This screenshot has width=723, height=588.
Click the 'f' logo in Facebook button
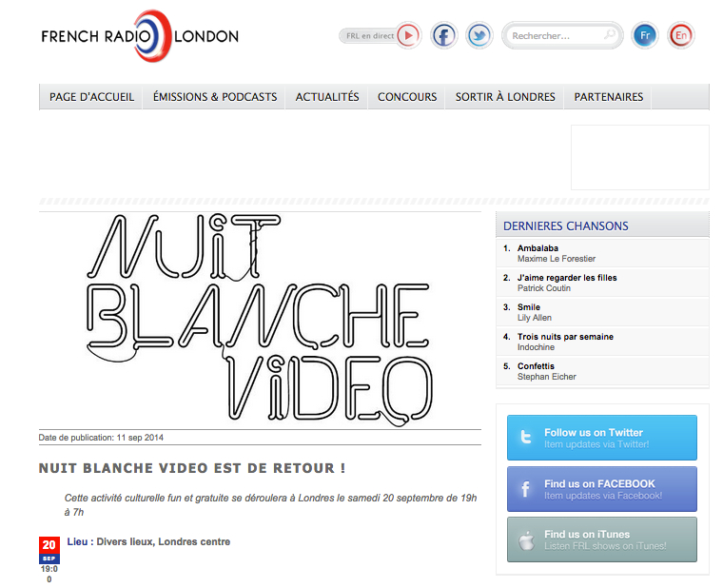[x=525, y=489]
